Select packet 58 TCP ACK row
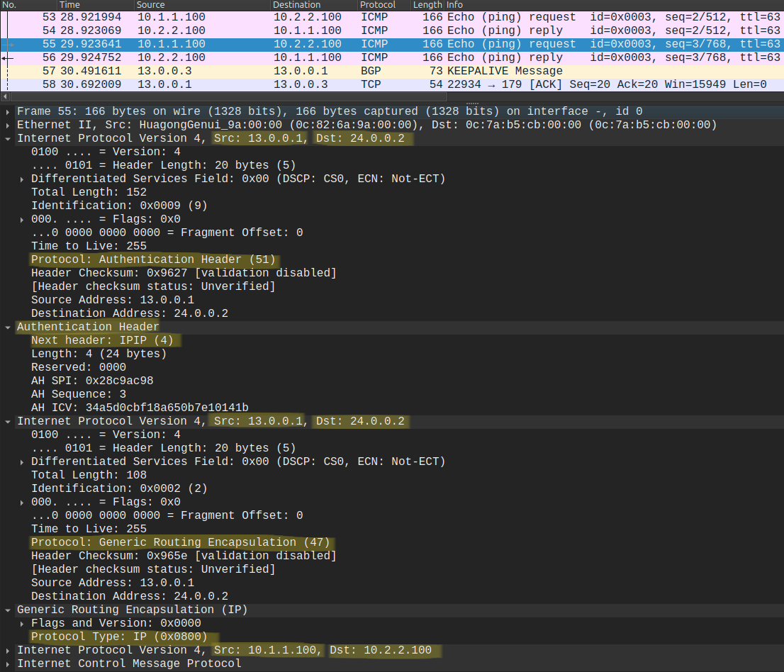The width and height of the screenshot is (784, 672). tap(392, 84)
